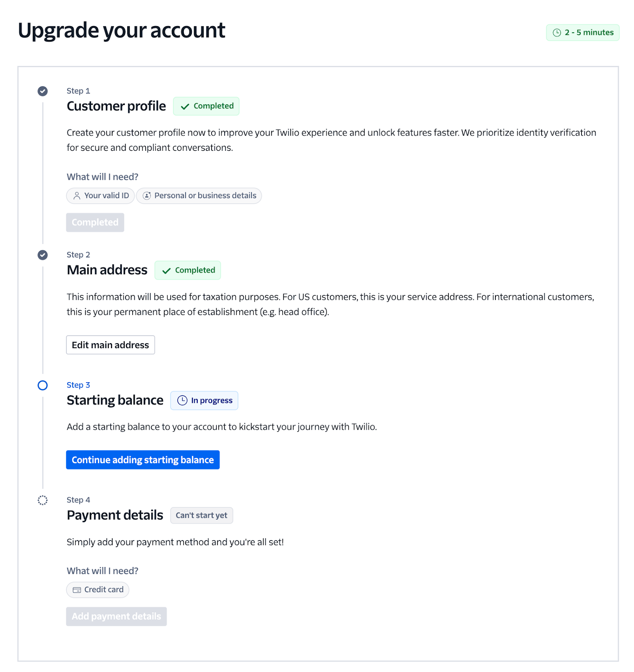Click the greyed-out Completed button

[95, 223]
